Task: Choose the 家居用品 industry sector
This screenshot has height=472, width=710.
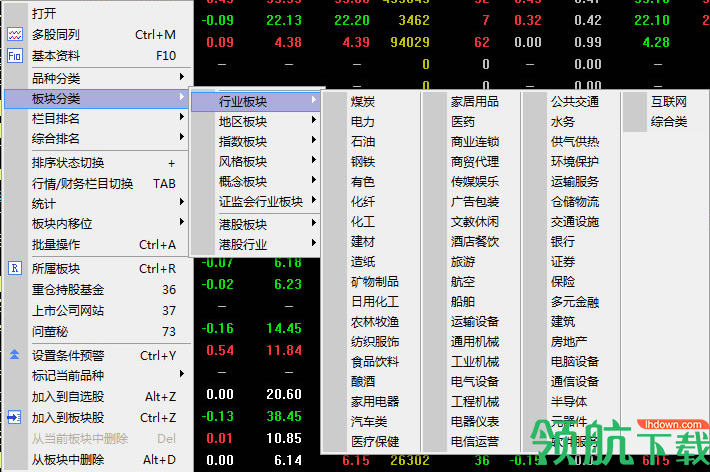Action: (x=475, y=101)
